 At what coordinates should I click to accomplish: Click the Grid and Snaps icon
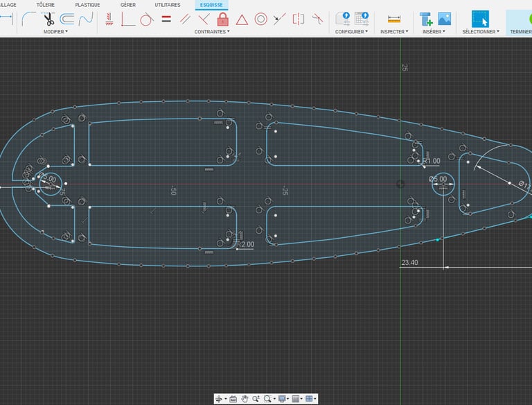[296, 399]
